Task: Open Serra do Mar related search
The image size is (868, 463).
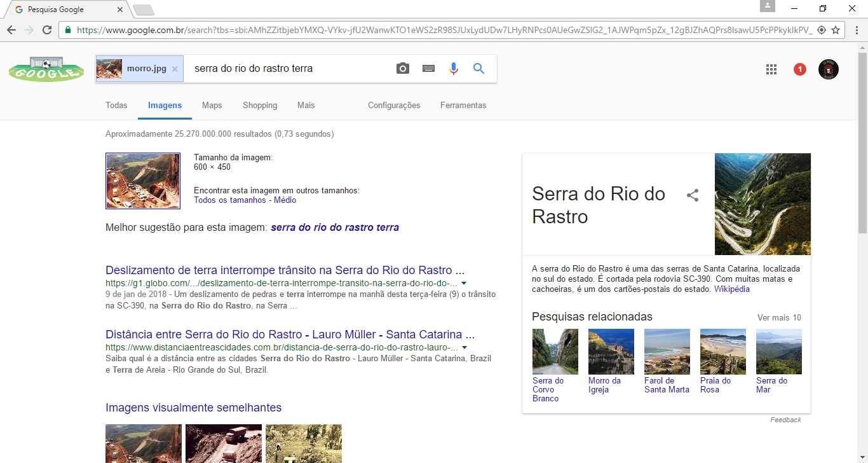Action: tap(778, 361)
